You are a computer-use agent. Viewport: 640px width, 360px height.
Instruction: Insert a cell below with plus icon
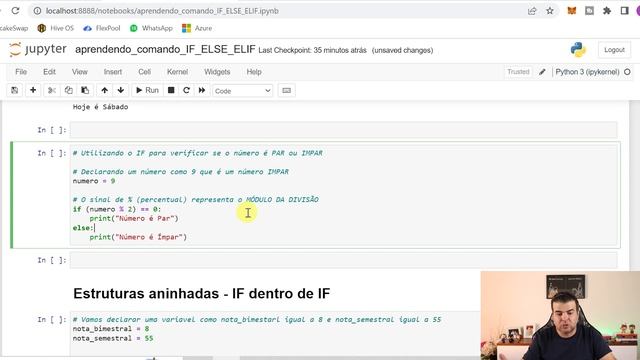click(x=33, y=90)
